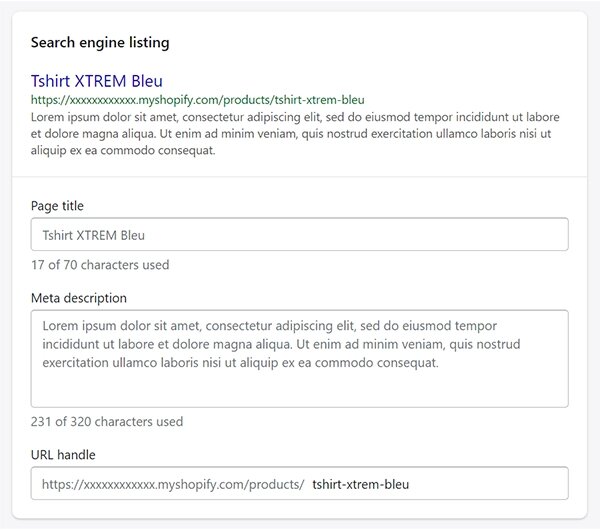Open the Tshirt XTREM Bleu preview title

97,81
